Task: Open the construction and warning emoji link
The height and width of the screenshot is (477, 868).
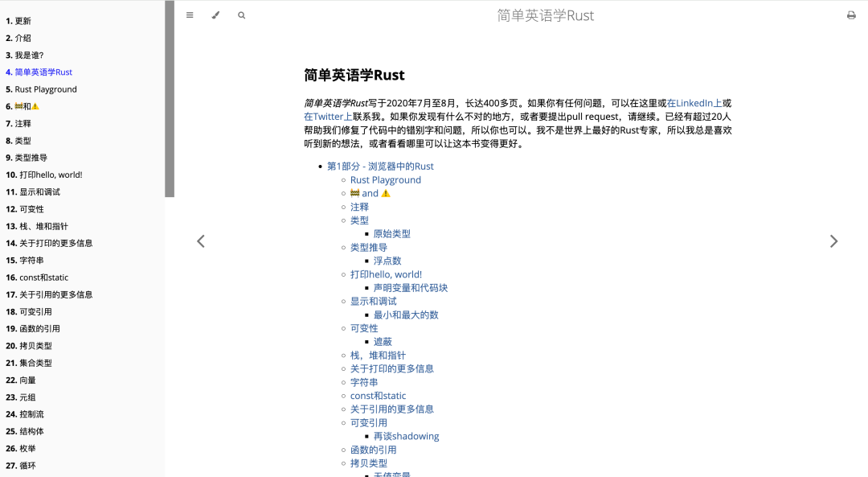Action: click(371, 193)
